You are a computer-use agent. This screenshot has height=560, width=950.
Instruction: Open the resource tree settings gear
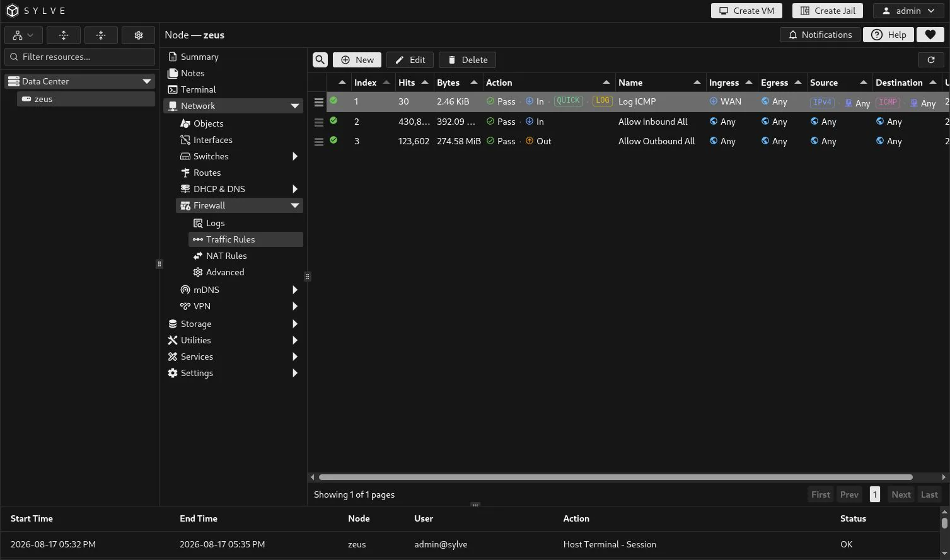point(139,35)
